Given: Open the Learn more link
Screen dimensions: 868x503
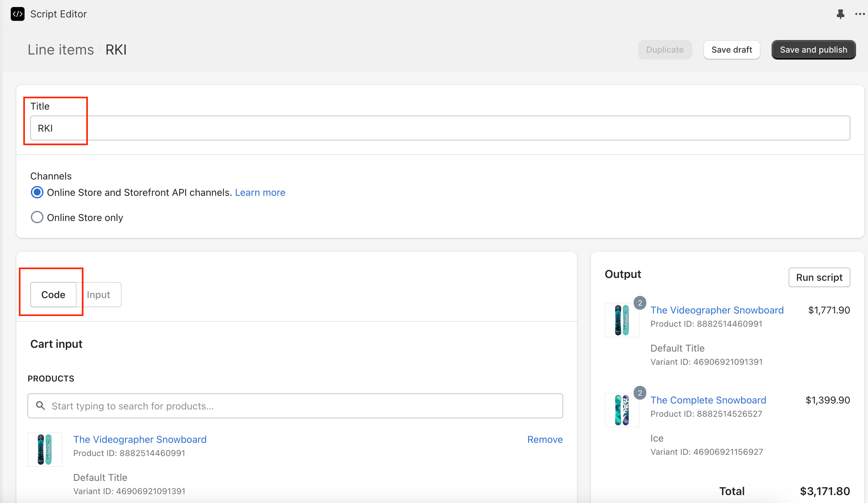Looking at the screenshot, I should 260,192.
